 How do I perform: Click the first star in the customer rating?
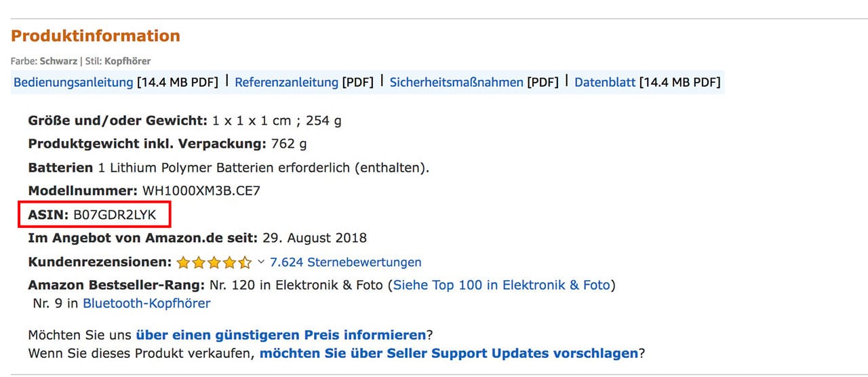[x=182, y=262]
